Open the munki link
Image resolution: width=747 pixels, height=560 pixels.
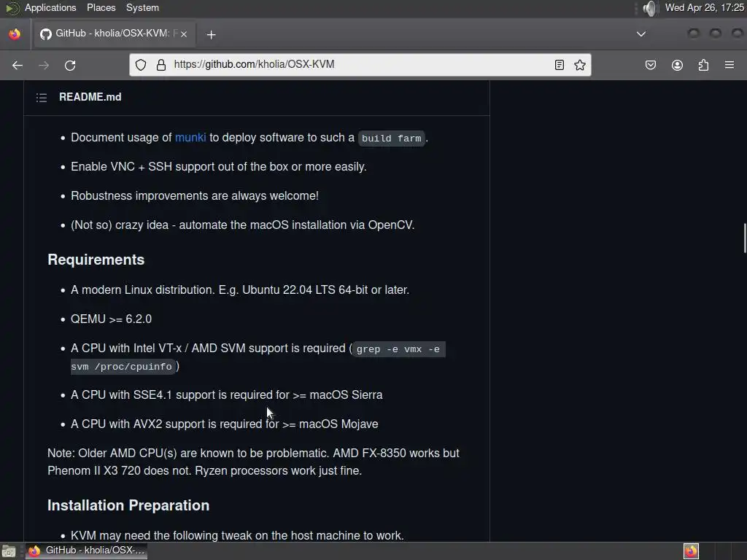[190, 138]
